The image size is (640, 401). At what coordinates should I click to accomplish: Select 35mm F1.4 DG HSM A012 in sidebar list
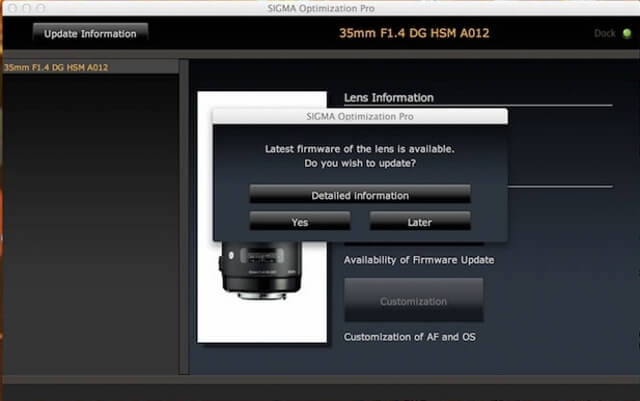[90, 67]
